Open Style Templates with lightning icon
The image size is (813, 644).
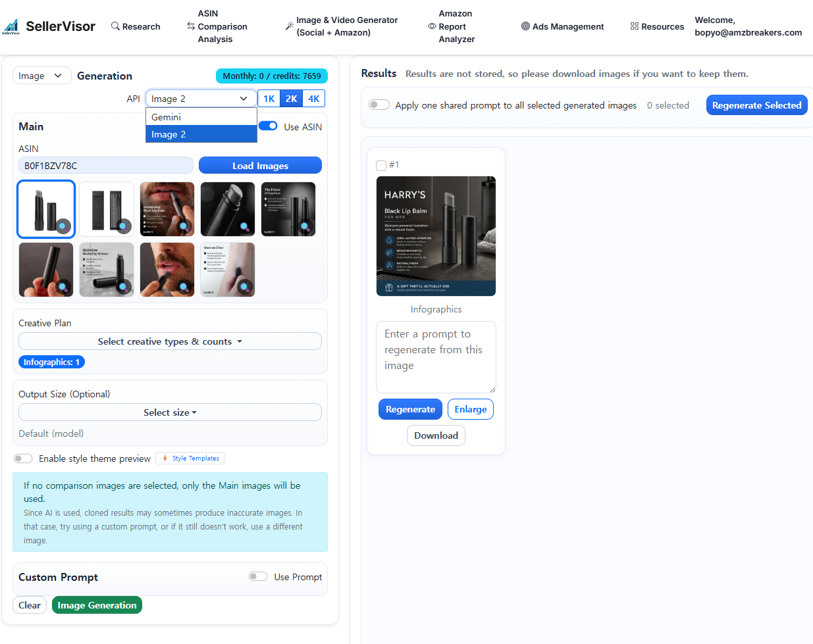coord(190,458)
